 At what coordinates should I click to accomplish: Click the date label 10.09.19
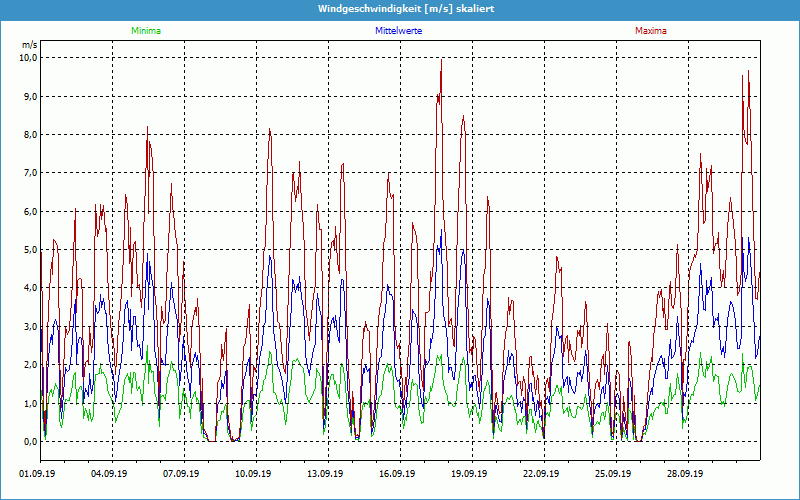(253, 473)
